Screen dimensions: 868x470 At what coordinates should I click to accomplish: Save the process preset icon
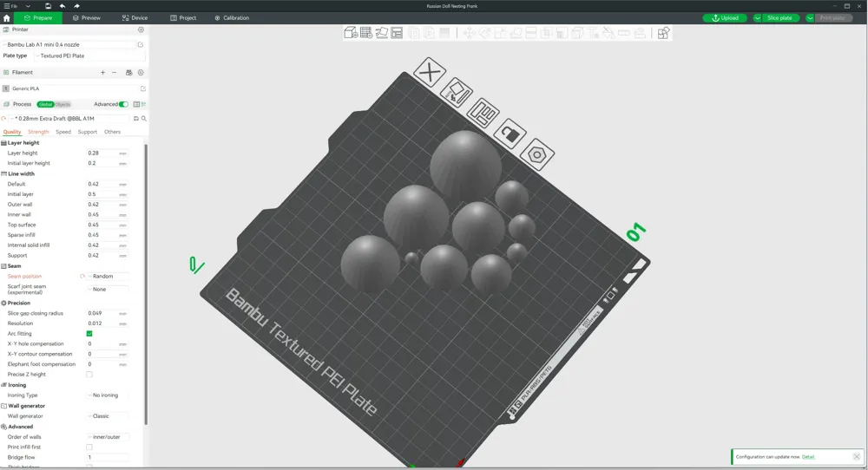[136, 118]
